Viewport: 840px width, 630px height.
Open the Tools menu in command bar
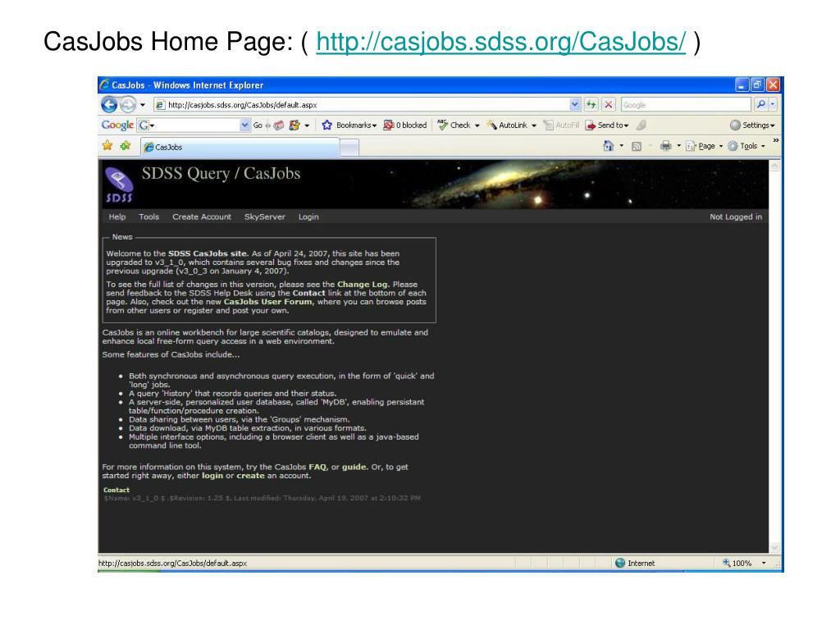click(x=746, y=146)
